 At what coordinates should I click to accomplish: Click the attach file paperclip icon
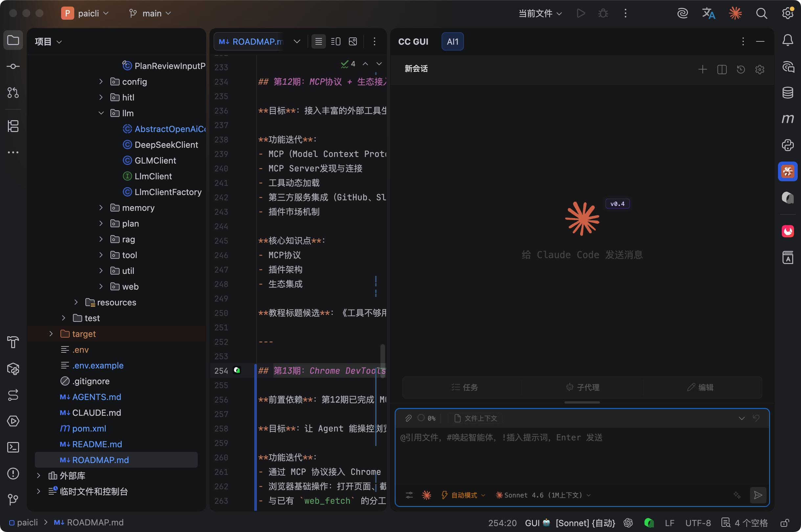[408, 418]
